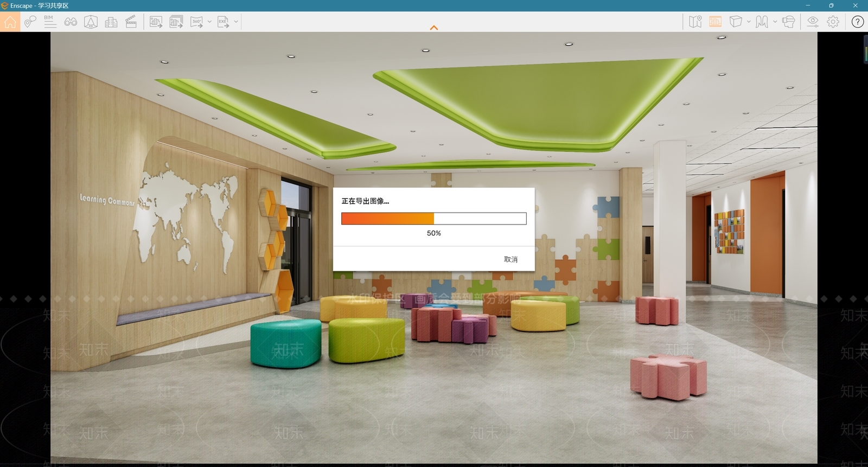Viewport: 868px width, 467px height.
Task: Click the 50% progress label
Action: (x=434, y=233)
